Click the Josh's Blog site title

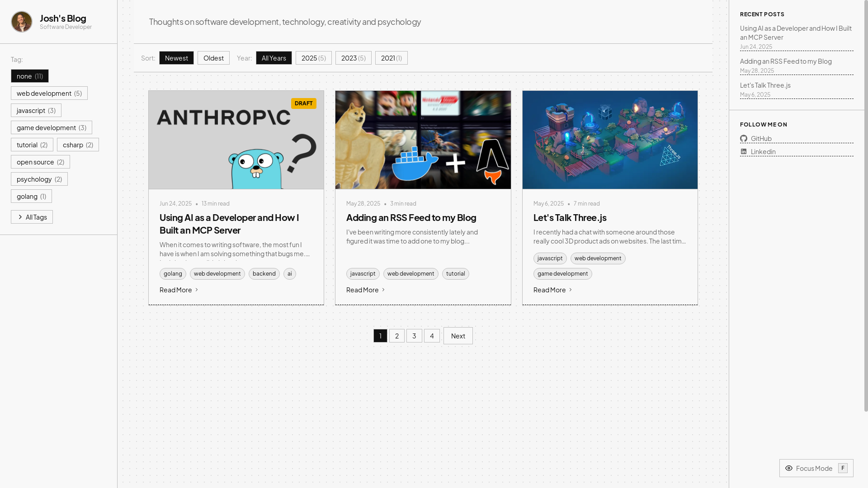click(63, 18)
